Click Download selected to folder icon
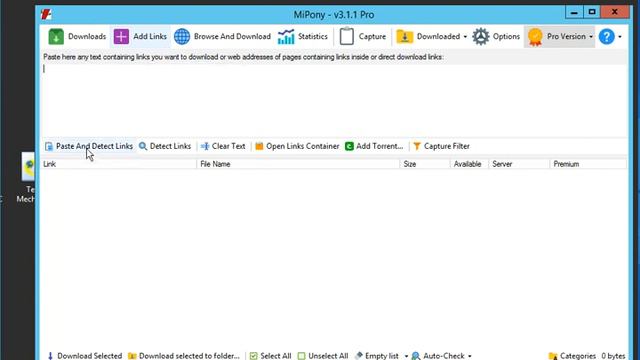The height and width of the screenshot is (360, 640). 132,356
